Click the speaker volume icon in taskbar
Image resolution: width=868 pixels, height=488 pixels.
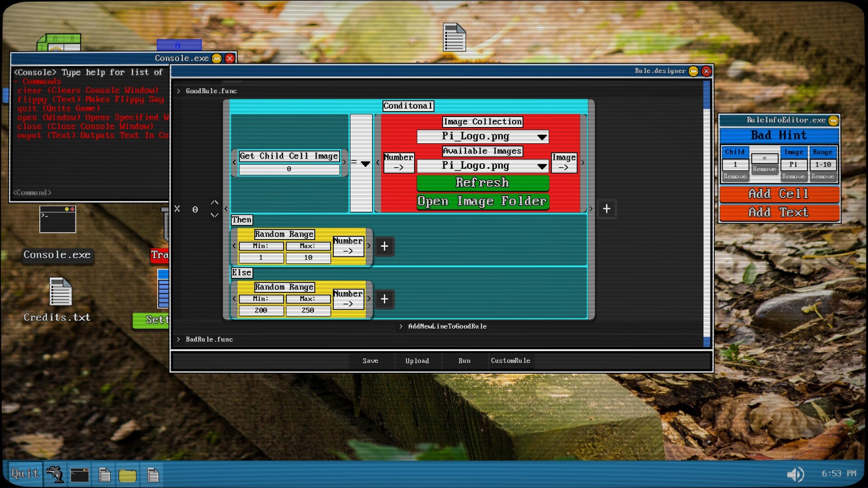coord(795,474)
